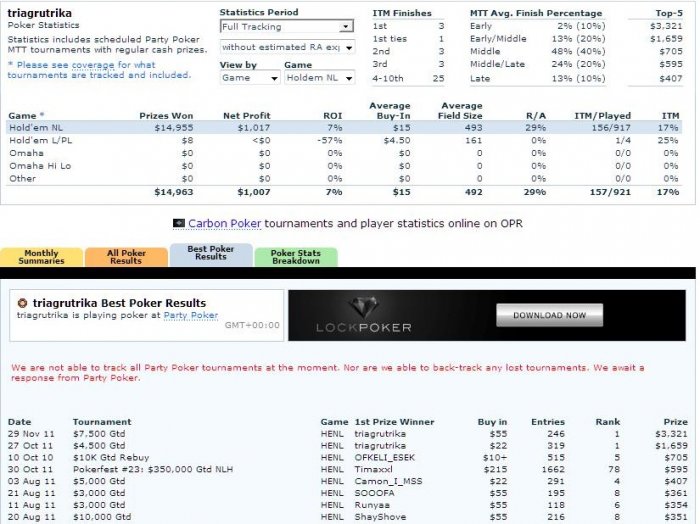Click the Prizes Won column header
Image resolution: width=700 pixels, height=524 pixels.
coord(166,116)
